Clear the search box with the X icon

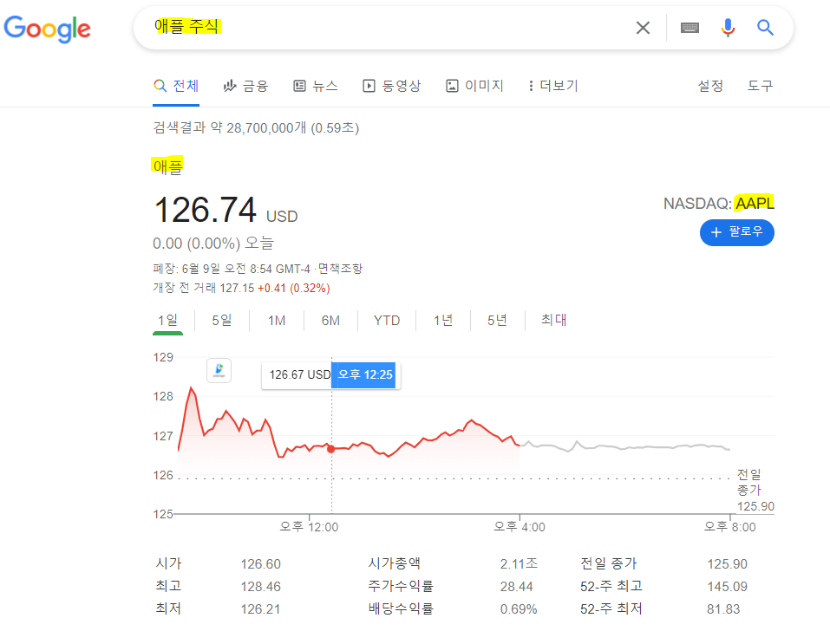coord(643,28)
